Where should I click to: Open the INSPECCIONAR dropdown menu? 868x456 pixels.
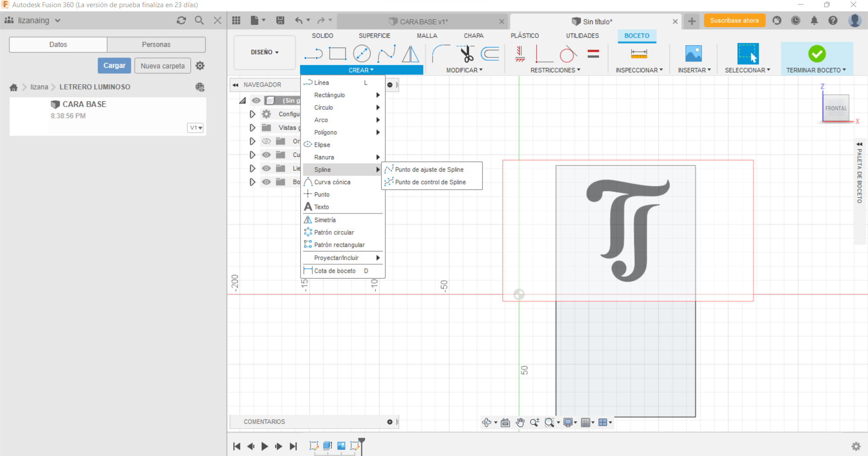(639, 70)
